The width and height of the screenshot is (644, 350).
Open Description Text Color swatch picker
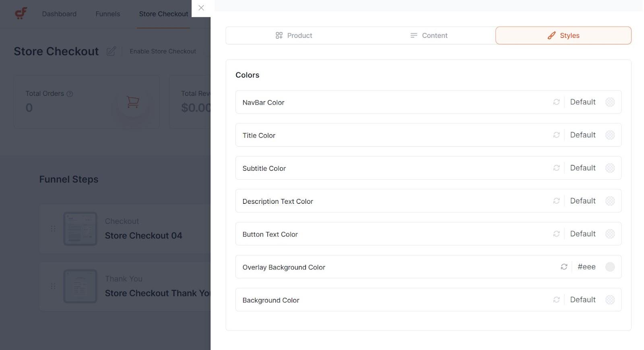pyautogui.click(x=610, y=201)
